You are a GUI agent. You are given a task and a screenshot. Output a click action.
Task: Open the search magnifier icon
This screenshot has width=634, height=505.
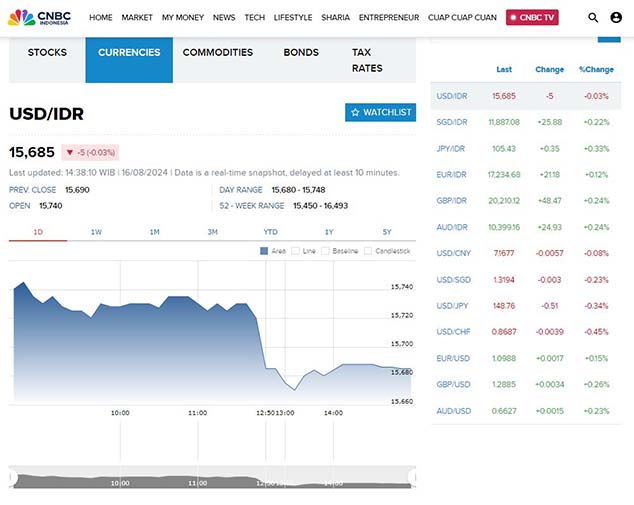[x=593, y=18]
